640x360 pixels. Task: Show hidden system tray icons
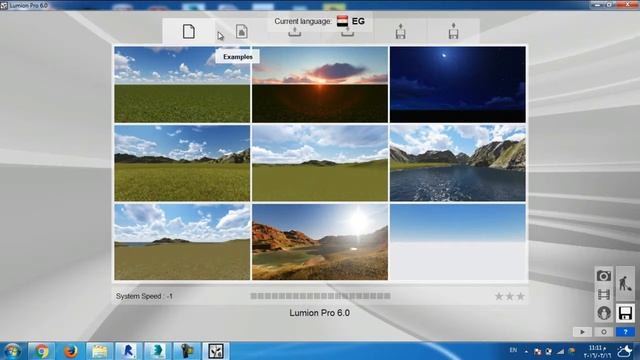tap(526, 351)
